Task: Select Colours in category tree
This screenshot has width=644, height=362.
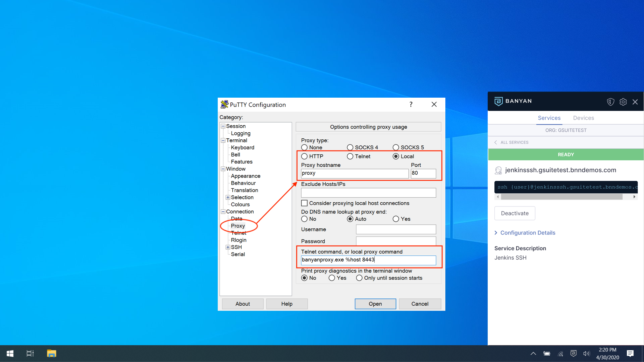Action: click(240, 205)
